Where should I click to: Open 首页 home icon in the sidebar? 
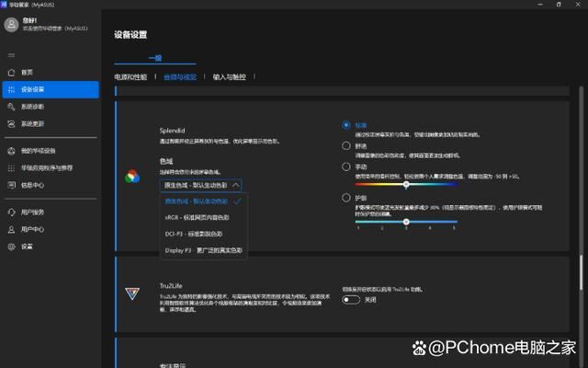tap(11, 72)
